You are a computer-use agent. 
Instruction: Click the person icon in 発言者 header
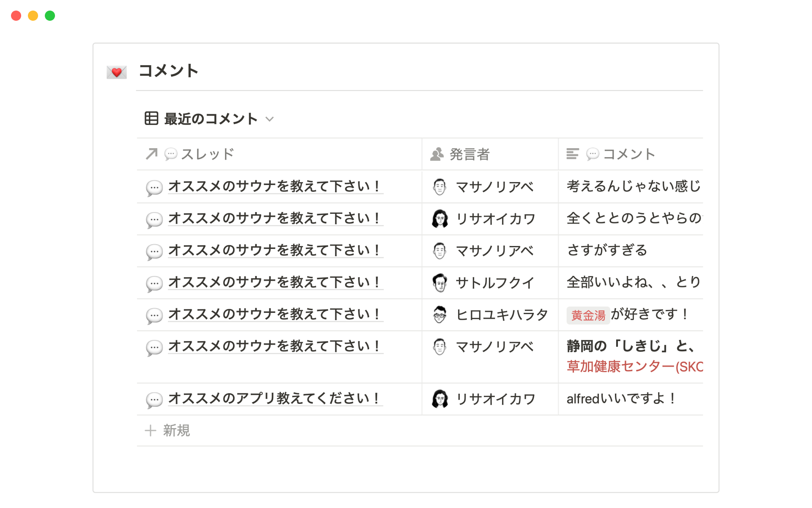pyautogui.click(x=437, y=154)
